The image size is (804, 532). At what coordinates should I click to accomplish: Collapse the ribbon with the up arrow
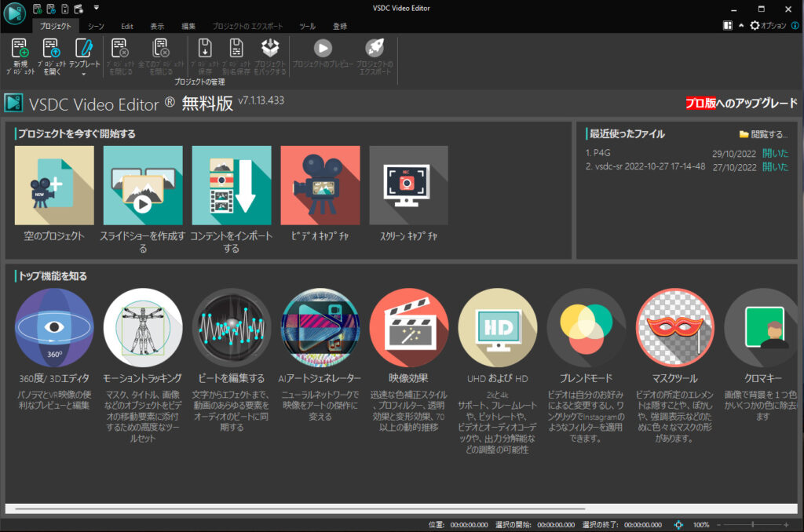point(740,26)
